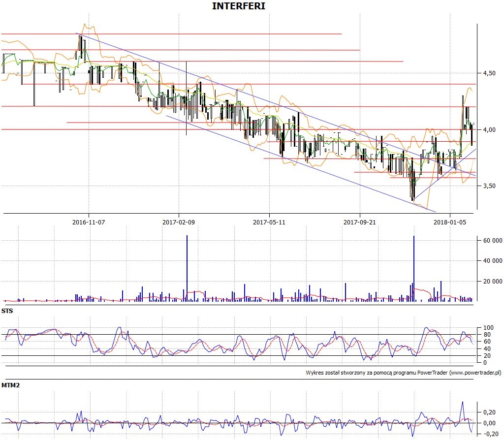Click the STS 0 axis value
504x441 pixels.
(485, 363)
